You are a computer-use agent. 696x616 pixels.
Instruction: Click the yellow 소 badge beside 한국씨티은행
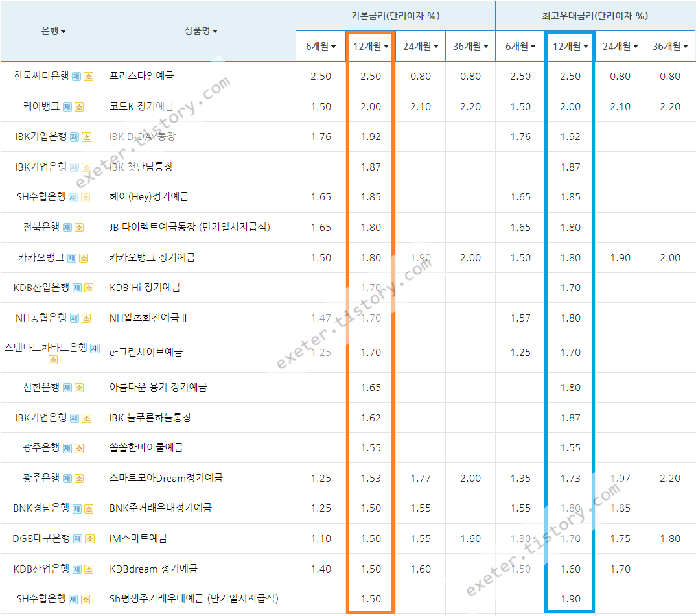(89, 77)
